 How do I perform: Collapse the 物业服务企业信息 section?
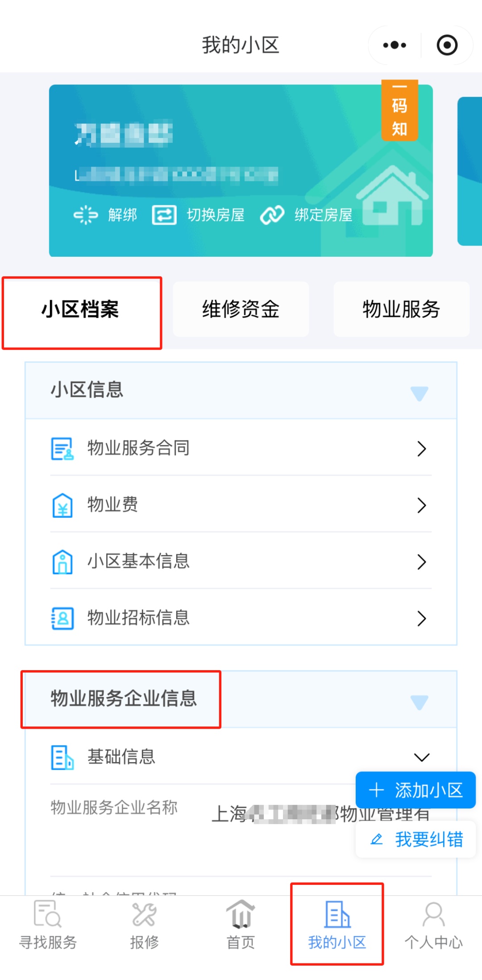pyautogui.click(x=419, y=702)
